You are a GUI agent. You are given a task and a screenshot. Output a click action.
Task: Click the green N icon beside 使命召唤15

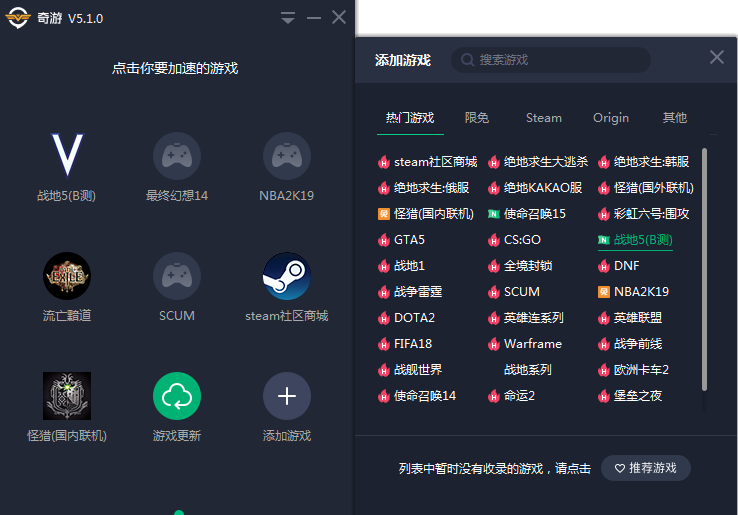tap(494, 214)
